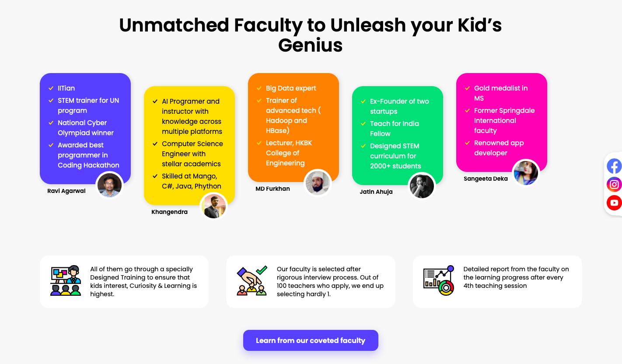The image size is (622, 364).
Task: Click the checkmark beside Teach for India Fellow
Action: [363, 123]
